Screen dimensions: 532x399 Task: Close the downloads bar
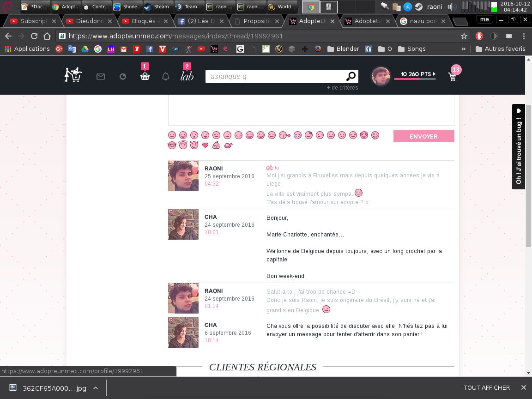pyautogui.click(x=523, y=388)
